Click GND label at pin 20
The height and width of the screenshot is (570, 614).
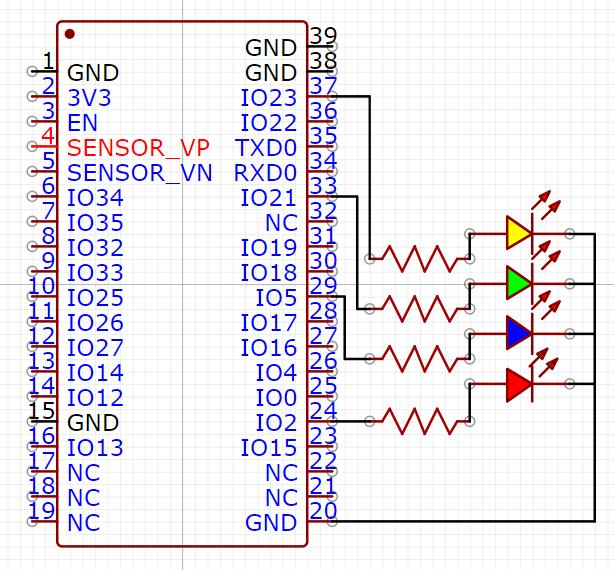[271, 523]
